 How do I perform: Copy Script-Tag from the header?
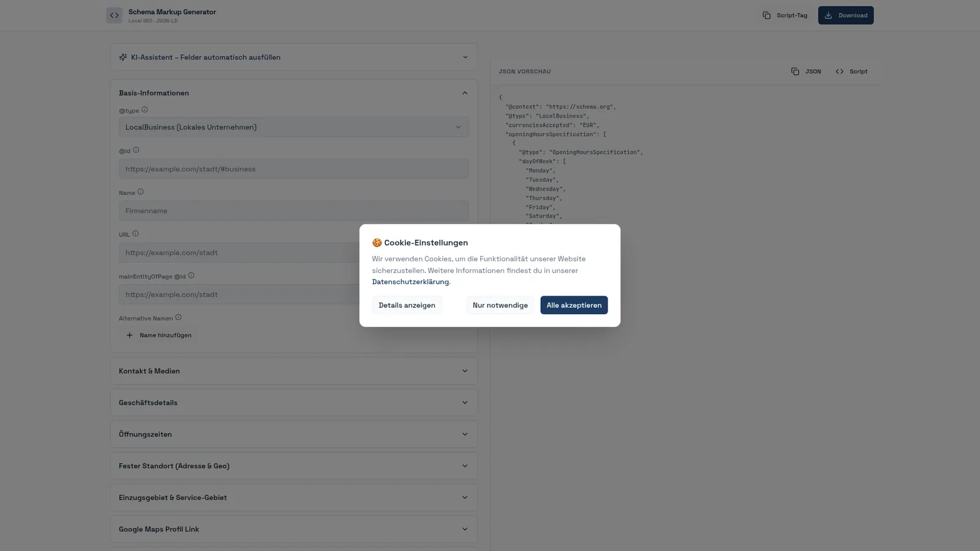(x=785, y=15)
